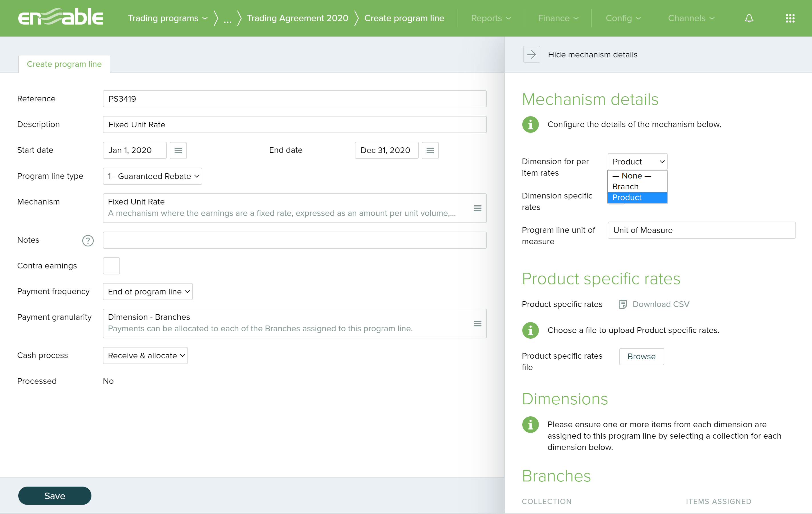Click the End date calendar picker icon
This screenshot has width=812, height=514.
tap(430, 150)
